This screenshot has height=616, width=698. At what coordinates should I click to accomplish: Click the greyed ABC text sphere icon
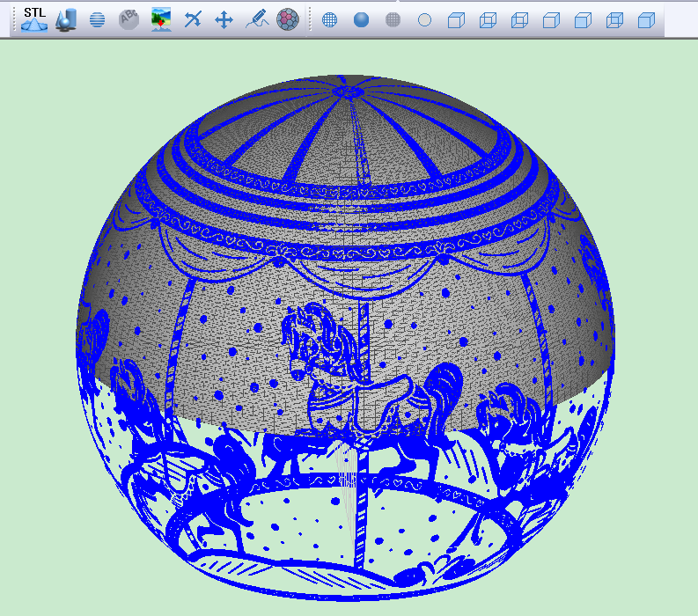coord(129,19)
